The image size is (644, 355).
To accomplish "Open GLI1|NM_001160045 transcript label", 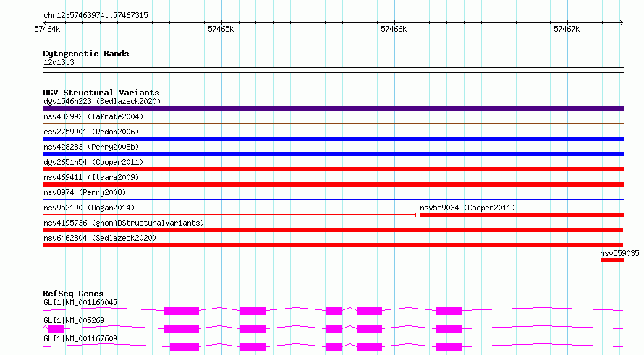I will tap(80, 302).
